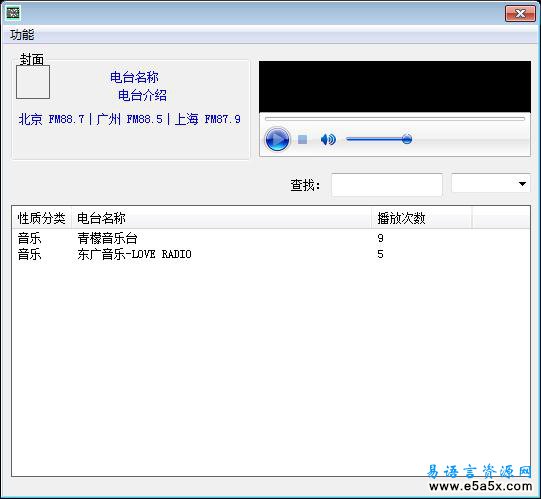541x499 pixels.
Task: Open the 功能 menu
Action: coord(22,35)
